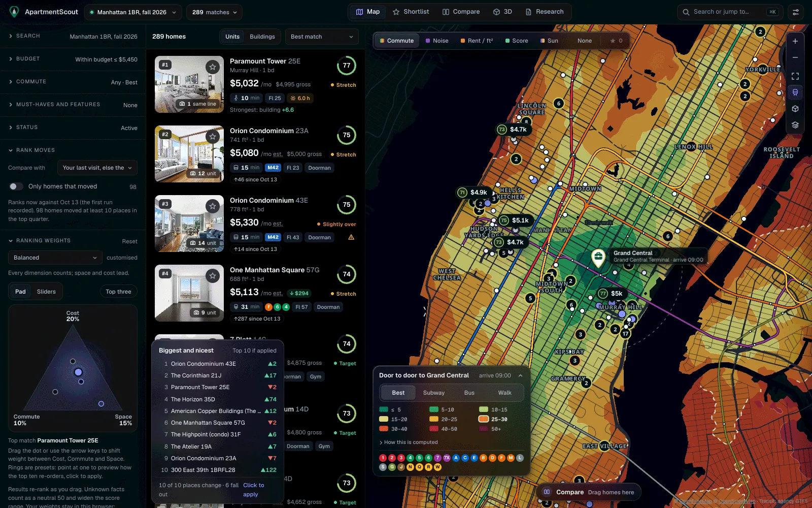
Task: Click the Top three button
Action: pos(118,292)
